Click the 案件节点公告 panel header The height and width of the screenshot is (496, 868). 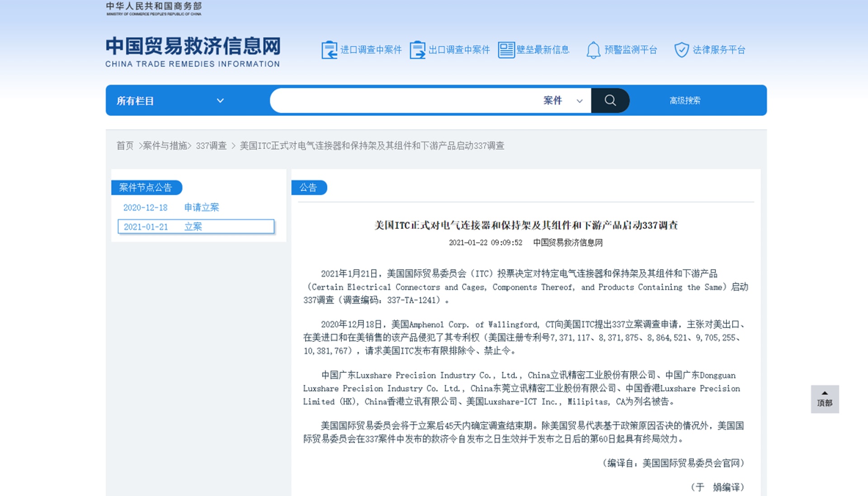point(146,188)
